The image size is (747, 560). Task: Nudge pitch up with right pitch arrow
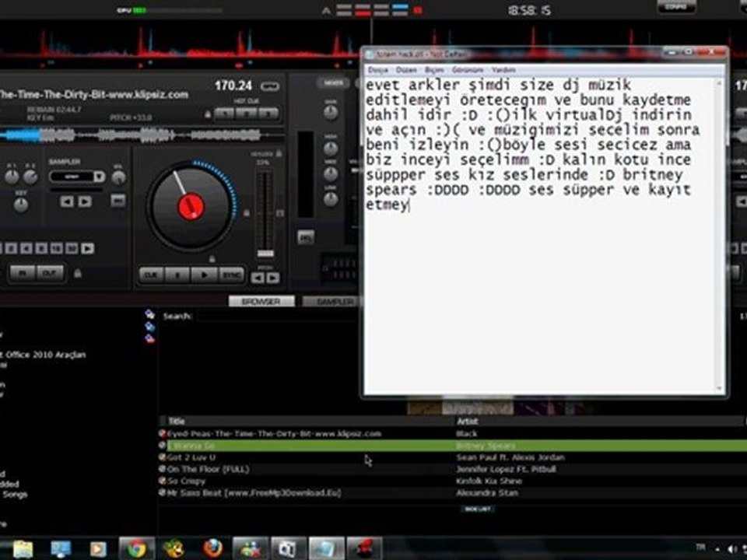[x=272, y=278]
